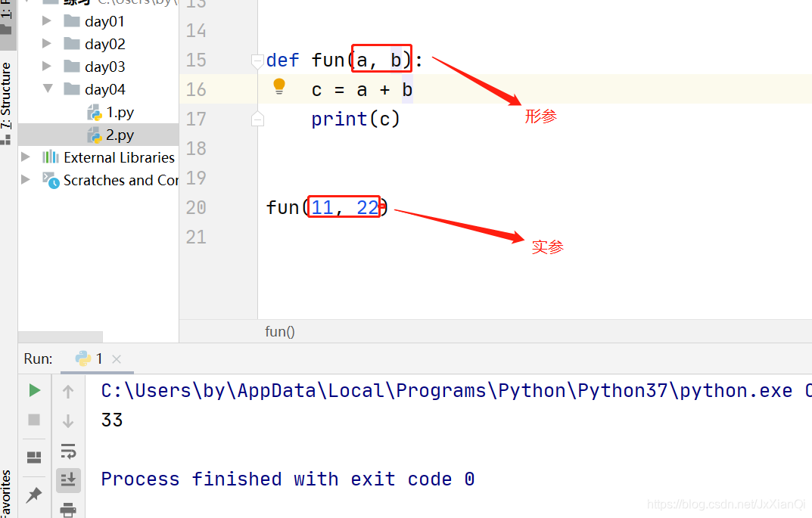Click the number 11 in fun call

(322, 207)
